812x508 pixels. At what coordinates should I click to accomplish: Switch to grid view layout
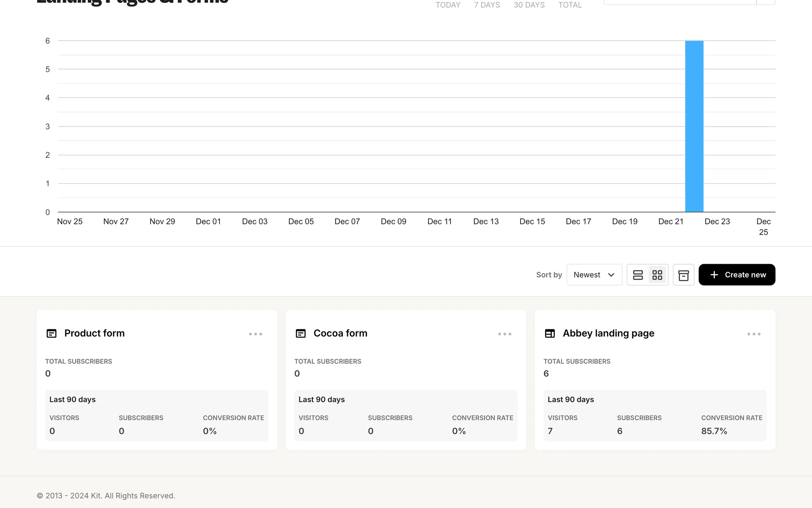[657, 275]
